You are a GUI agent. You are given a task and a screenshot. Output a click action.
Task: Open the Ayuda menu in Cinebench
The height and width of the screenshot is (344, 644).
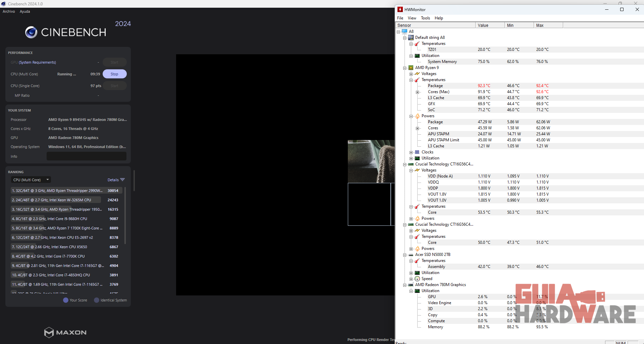tap(25, 11)
